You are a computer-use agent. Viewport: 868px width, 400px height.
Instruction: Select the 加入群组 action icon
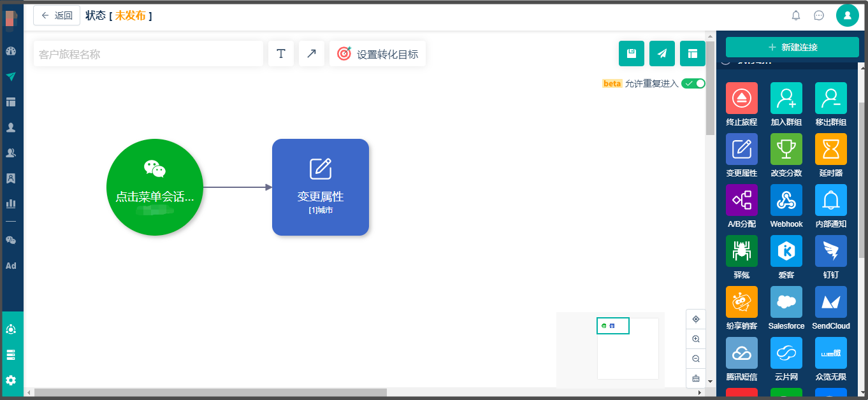click(x=786, y=98)
